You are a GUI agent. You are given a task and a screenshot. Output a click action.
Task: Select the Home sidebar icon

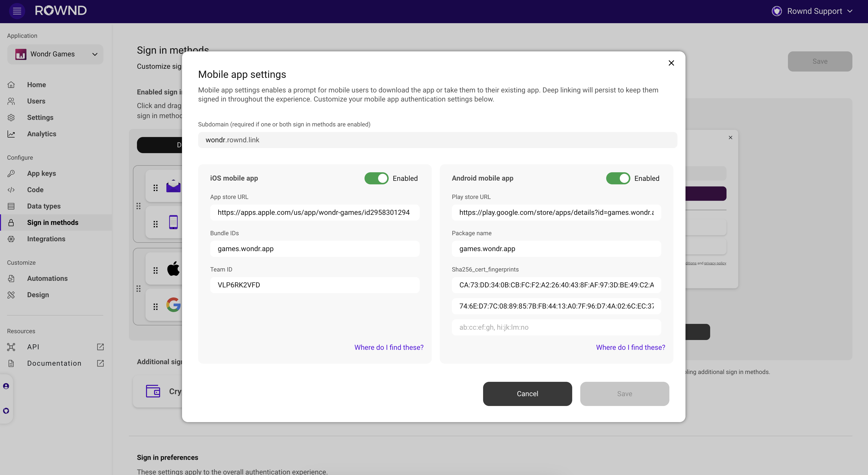click(12, 85)
